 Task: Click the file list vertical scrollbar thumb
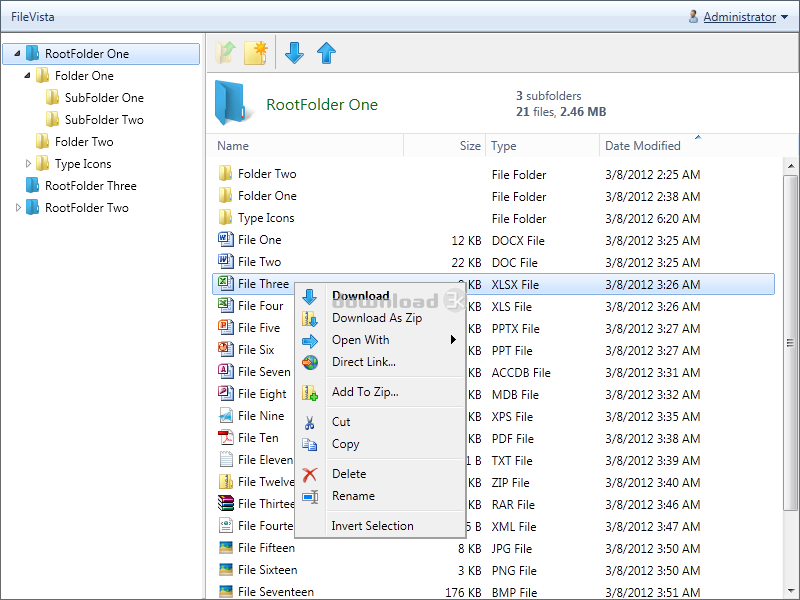790,342
